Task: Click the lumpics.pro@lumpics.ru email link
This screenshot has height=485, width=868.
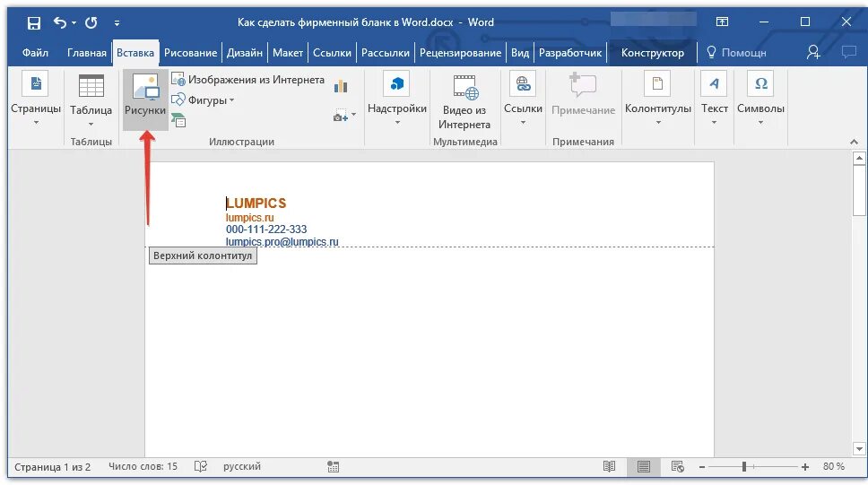Action: [282, 242]
